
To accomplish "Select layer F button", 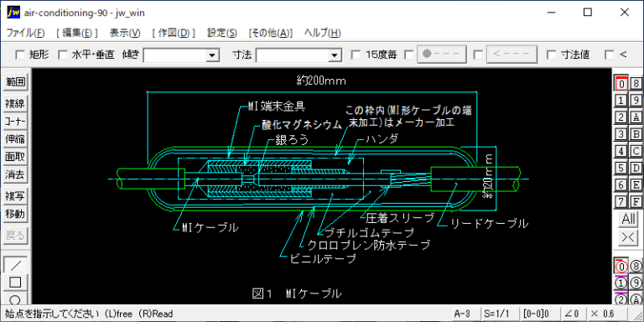I will [x=636, y=201].
